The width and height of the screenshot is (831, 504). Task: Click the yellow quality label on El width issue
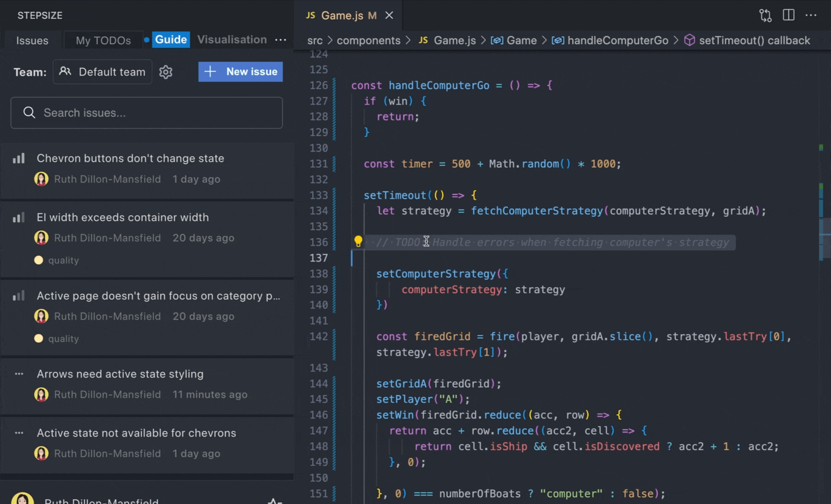point(57,260)
